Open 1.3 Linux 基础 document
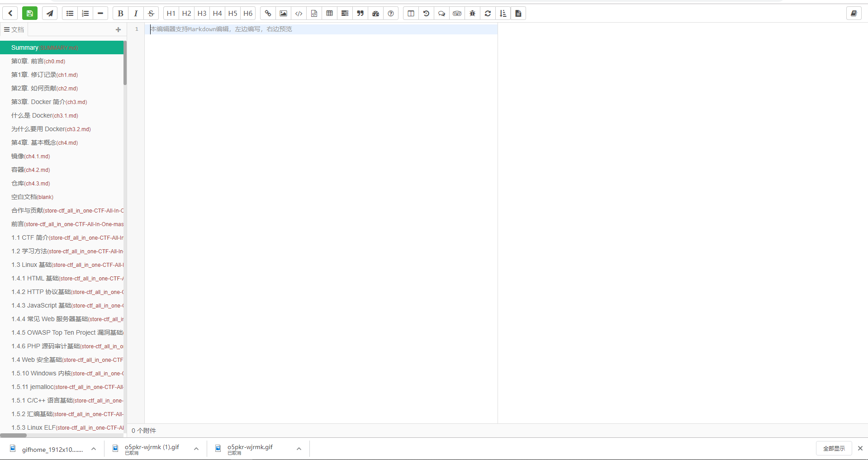 (x=62, y=265)
